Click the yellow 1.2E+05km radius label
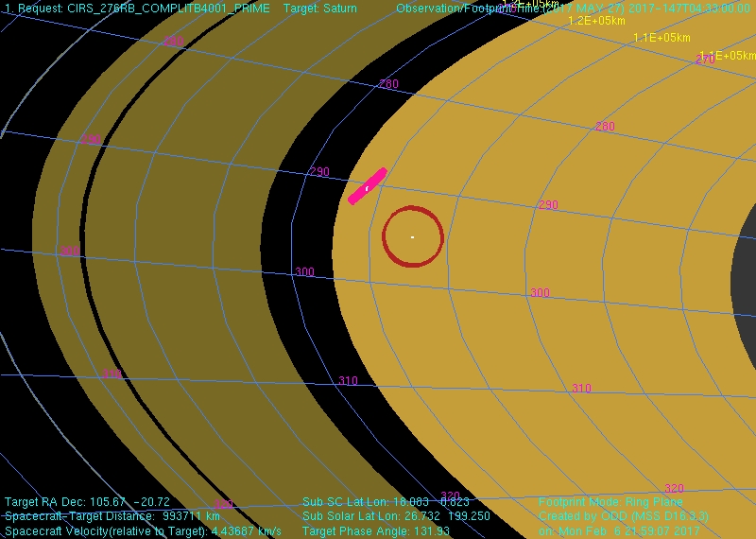Screen dimensions: 756x539 click(596, 21)
